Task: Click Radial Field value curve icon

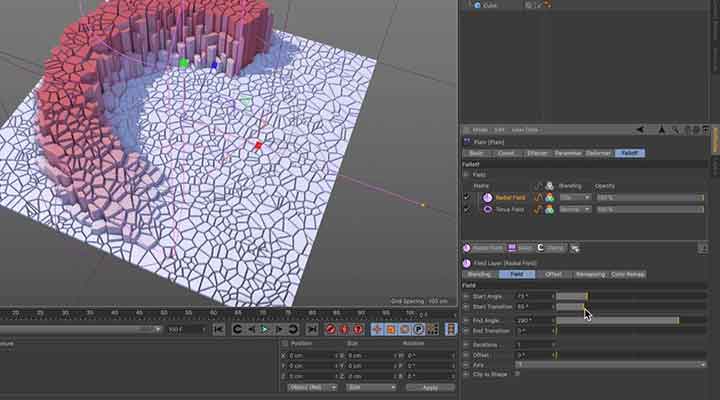Action: (x=538, y=197)
